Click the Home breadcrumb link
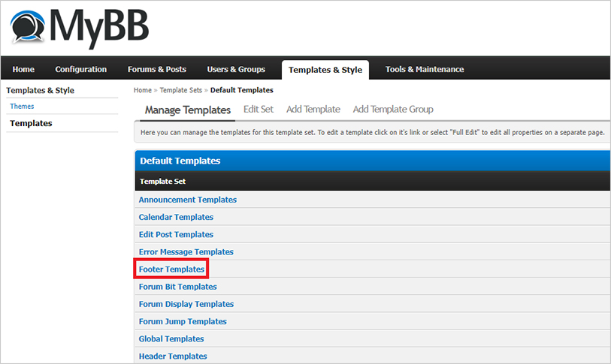 143,90
